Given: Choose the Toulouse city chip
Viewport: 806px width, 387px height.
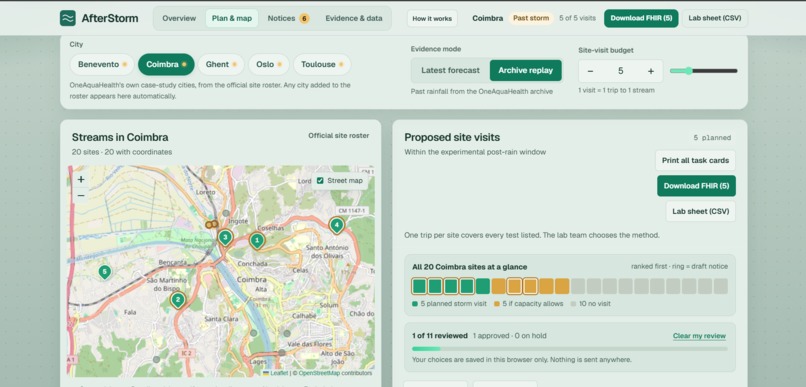Looking at the screenshot, I should click(x=322, y=64).
